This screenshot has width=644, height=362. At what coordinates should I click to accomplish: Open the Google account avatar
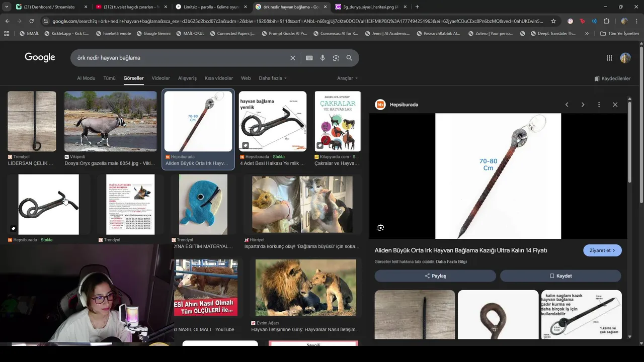[625, 58]
